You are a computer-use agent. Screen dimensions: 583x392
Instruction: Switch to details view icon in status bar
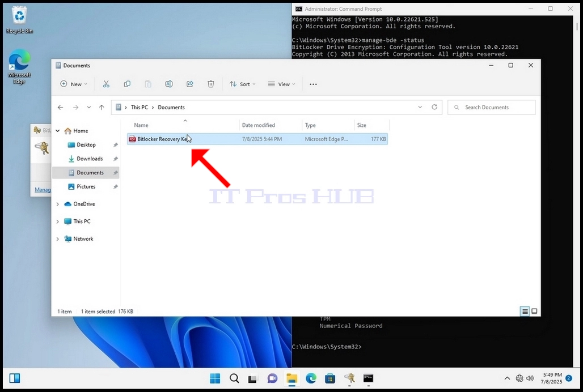coord(525,312)
